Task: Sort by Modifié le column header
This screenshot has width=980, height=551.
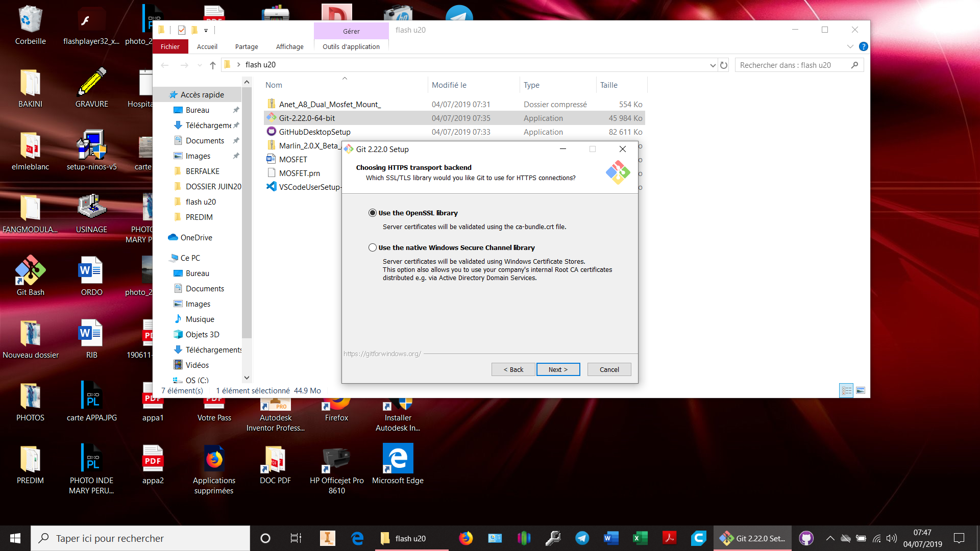Action: coord(449,85)
